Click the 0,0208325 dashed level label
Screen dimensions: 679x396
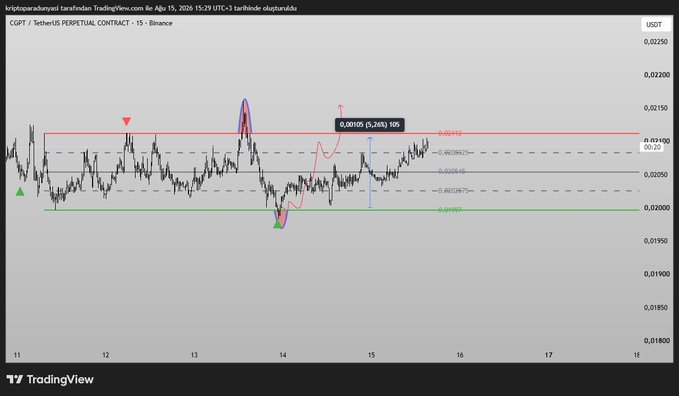(453, 153)
